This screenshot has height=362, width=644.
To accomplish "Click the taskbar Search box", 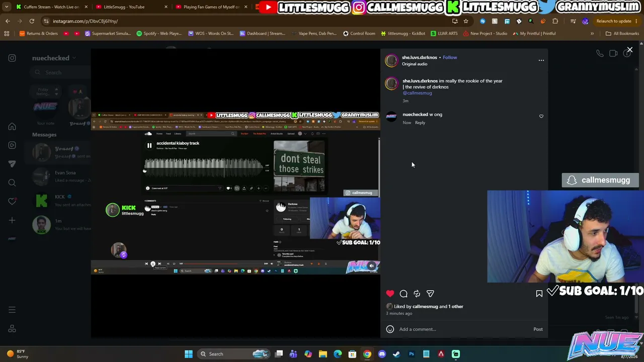I will click(x=234, y=354).
